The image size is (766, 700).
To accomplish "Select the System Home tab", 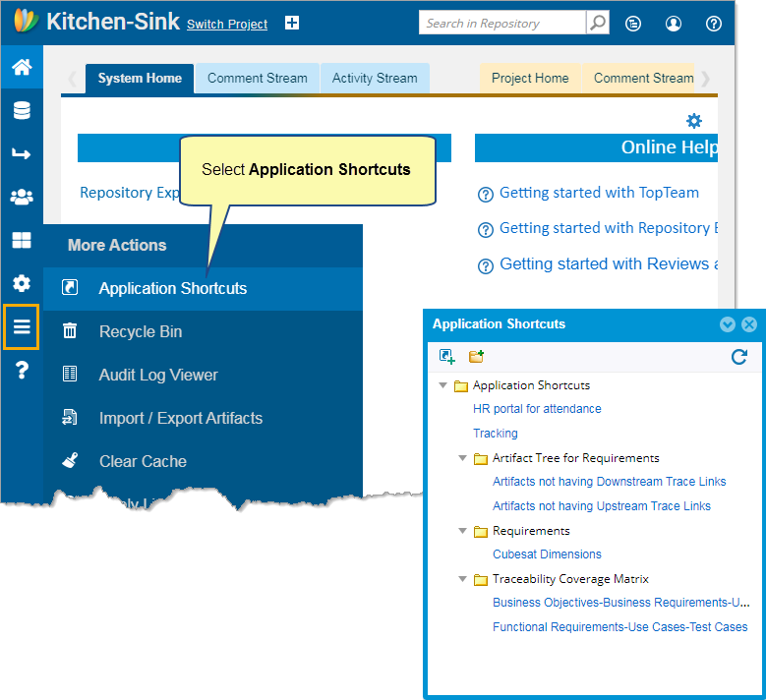I will click(x=140, y=78).
